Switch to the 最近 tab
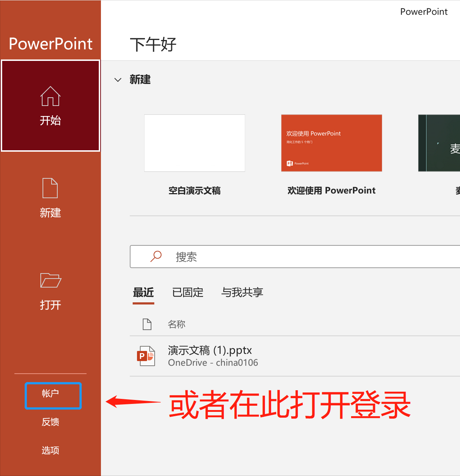Viewport: 460px width, 476px height. click(143, 292)
